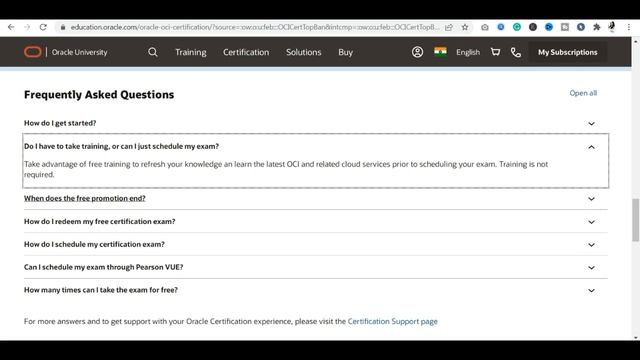This screenshot has height=360, width=640.
Task: Click the browser profile avatar icon
Action: [612, 27]
